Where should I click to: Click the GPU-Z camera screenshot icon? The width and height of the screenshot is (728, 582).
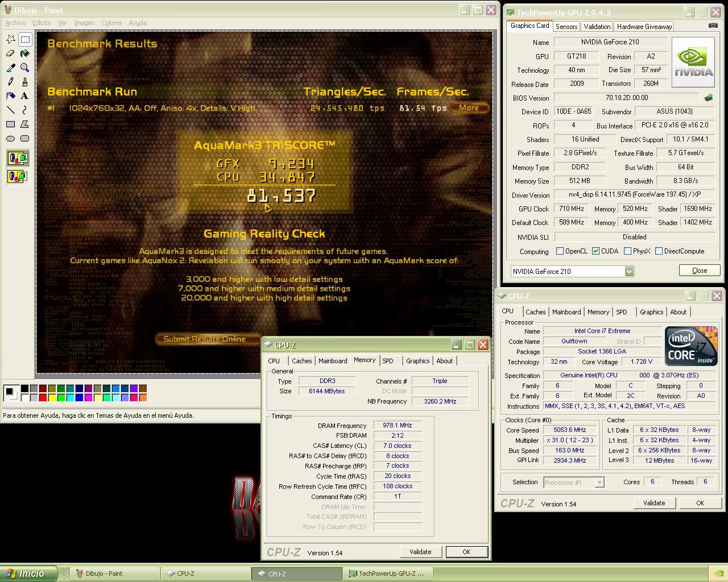click(713, 25)
